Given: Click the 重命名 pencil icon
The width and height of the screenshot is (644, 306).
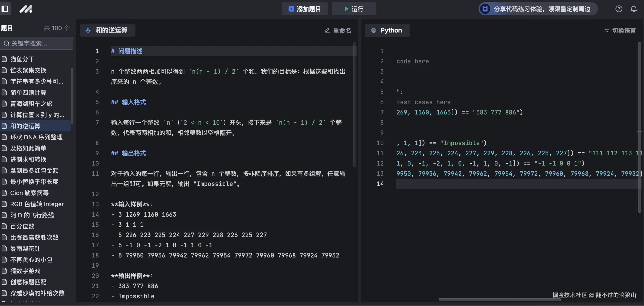Looking at the screenshot, I should (328, 30).
